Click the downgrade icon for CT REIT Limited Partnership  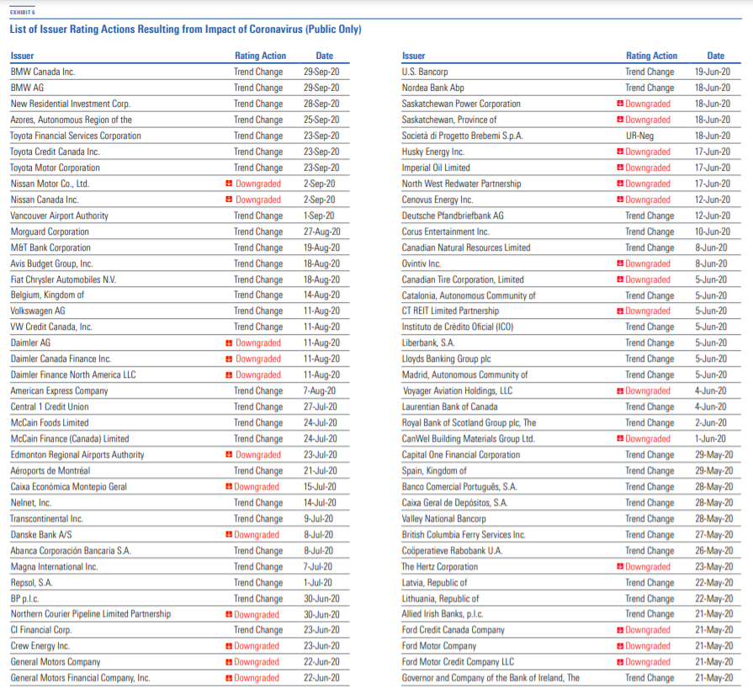point(620,310)
